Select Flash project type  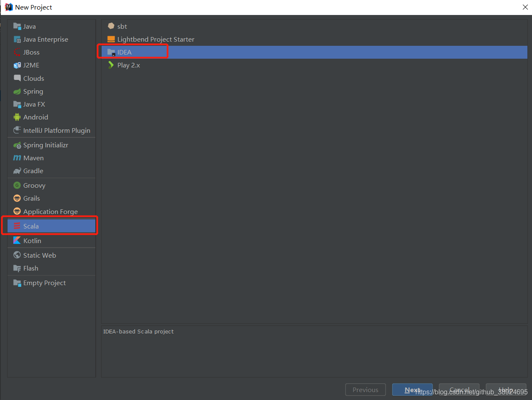click(51, 268)
